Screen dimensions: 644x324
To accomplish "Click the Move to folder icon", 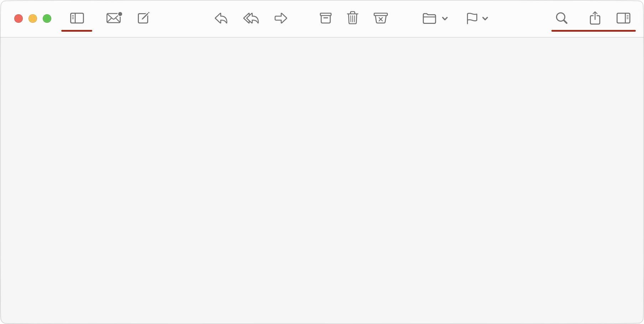I will [430, 19].
